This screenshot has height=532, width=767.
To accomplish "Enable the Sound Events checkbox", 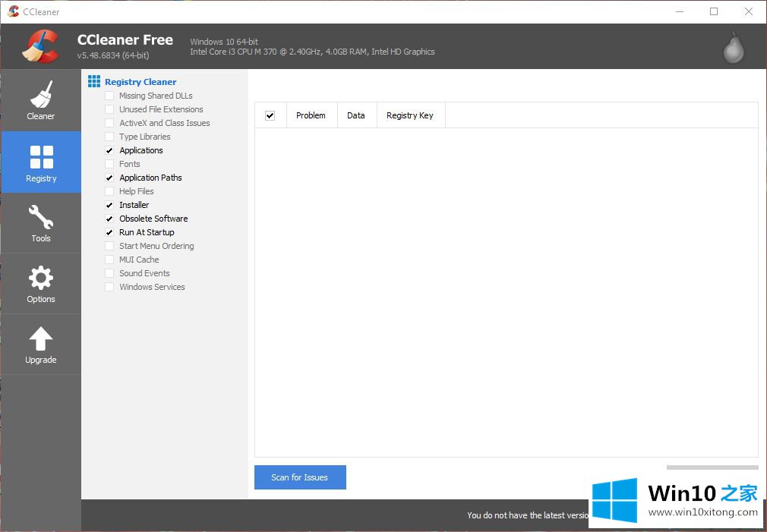I will (109, 274).
